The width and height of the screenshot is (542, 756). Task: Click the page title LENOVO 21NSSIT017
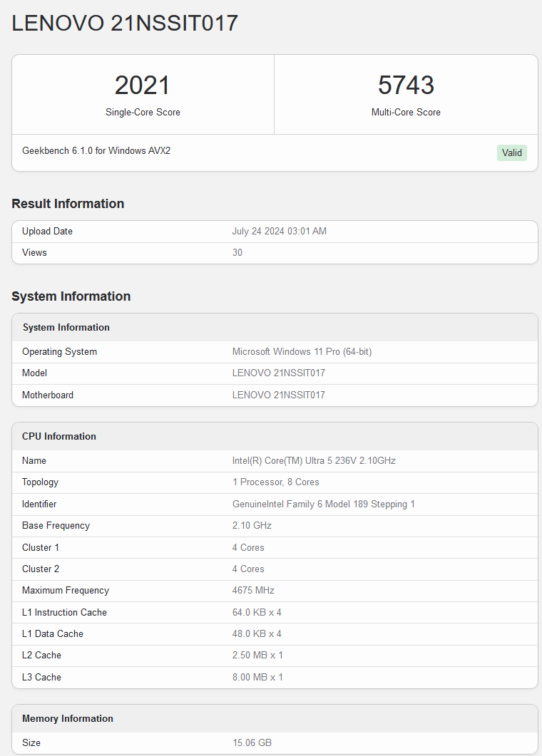pos(125,23)
